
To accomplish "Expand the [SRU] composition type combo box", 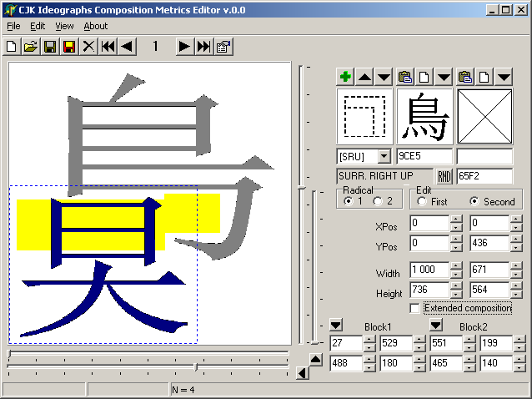I will (384, 156).
